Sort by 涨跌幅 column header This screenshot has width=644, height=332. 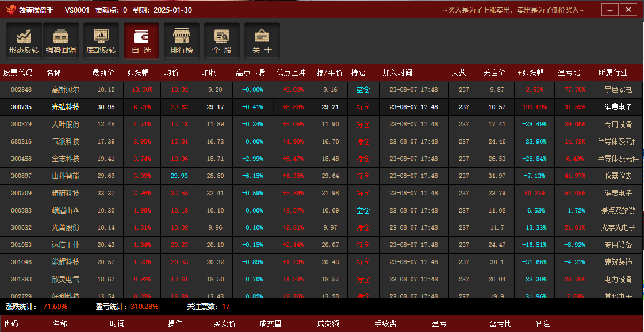pos(137,73)
